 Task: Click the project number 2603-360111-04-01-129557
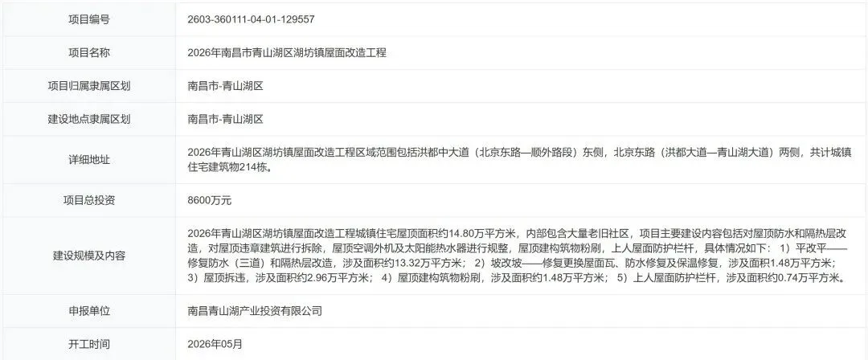(252, 20)
